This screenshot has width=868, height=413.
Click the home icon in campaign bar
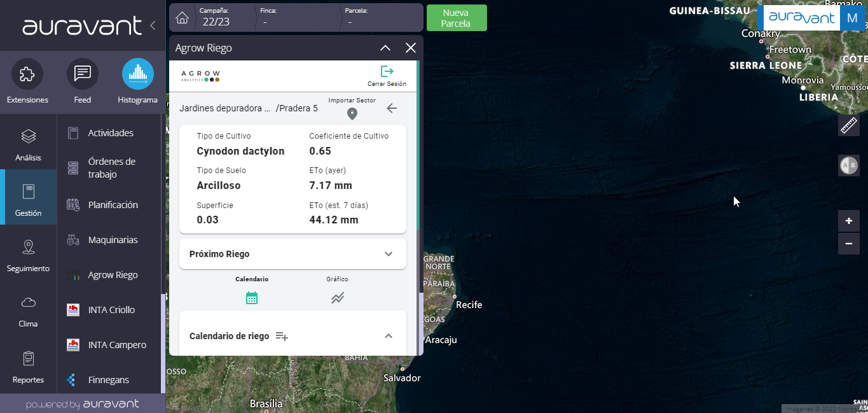pyautogui.click(x=182, y=18)
